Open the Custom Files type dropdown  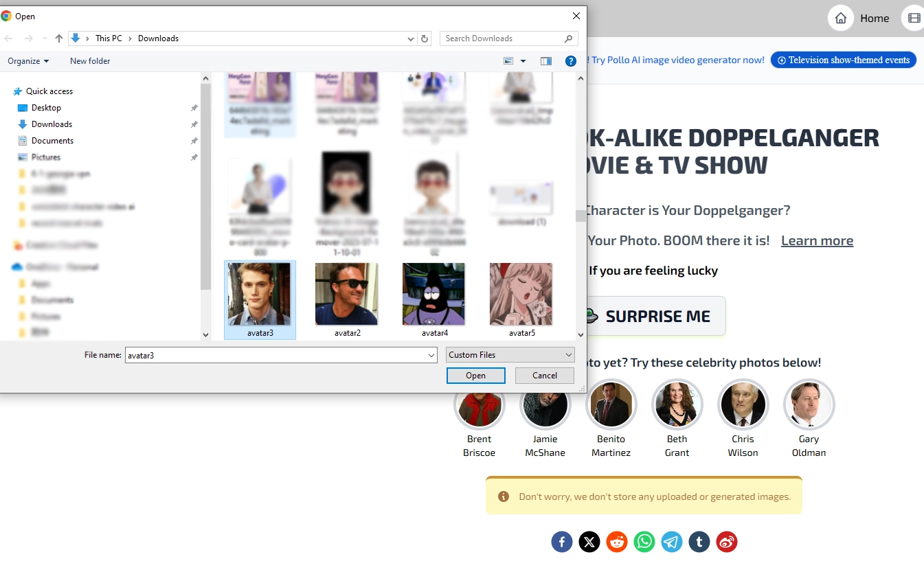pyautogui.click(x=510, y=355)
